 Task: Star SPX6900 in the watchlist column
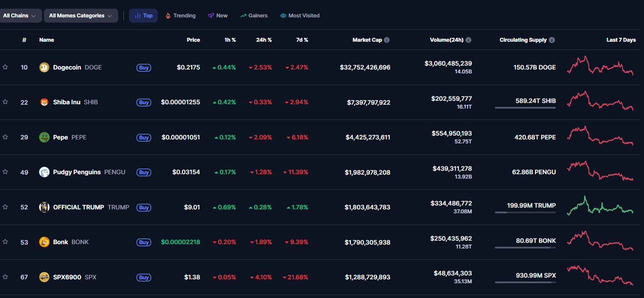(x=5, y=277)
